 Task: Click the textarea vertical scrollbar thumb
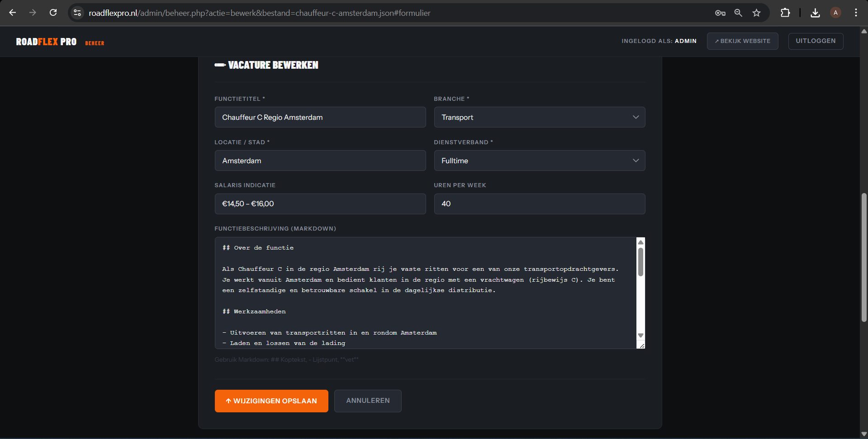640,262
